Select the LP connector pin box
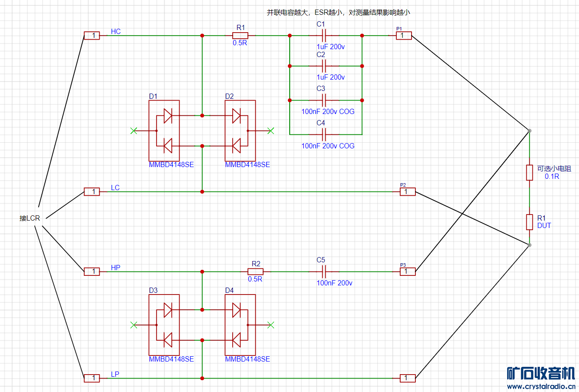The image size is (579, 392). coord(92,378)
